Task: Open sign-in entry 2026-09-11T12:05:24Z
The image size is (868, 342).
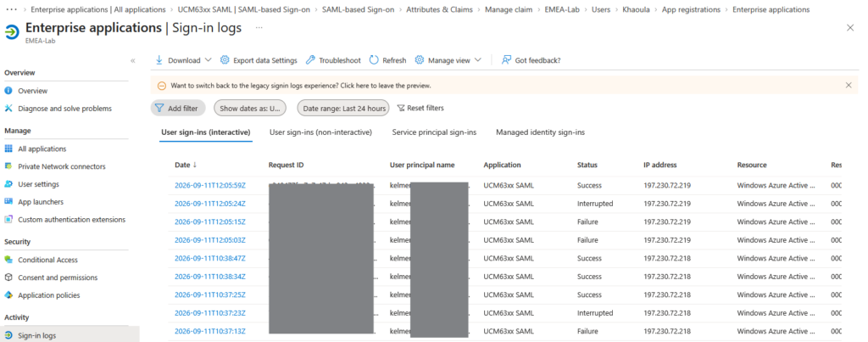Action: [x=210, y=204]
